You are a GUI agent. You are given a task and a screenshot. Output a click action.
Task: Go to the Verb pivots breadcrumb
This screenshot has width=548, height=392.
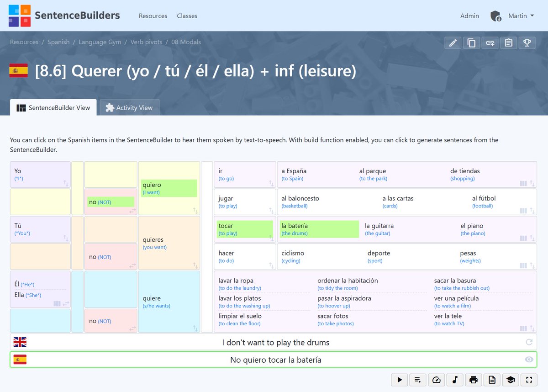click(x=146, y=42)
